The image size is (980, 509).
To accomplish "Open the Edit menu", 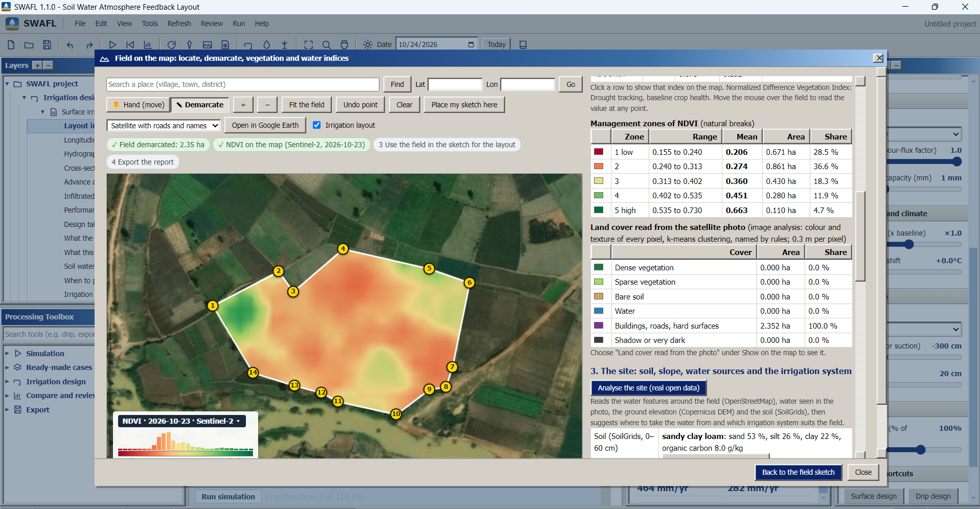I will coord(101,24).
